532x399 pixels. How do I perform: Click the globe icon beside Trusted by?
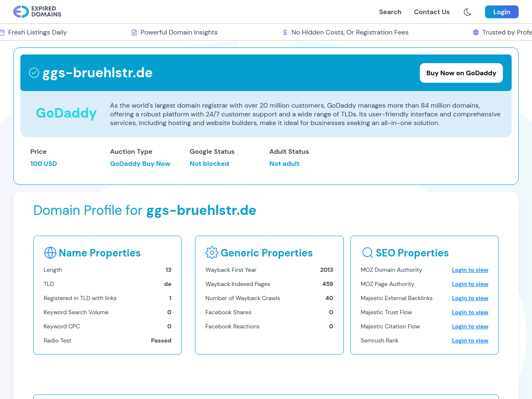tap(476, 32)
